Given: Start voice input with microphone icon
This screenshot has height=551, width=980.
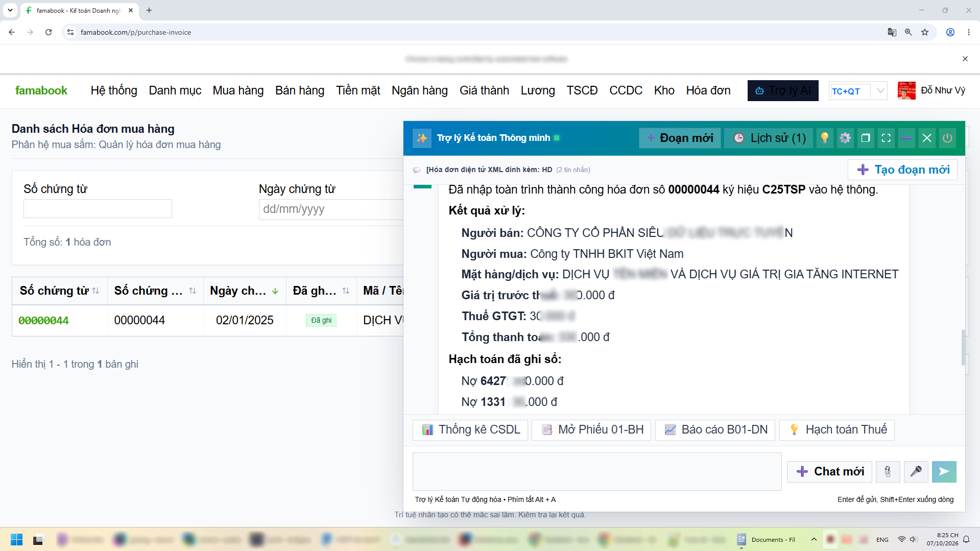Looking at the screenshot, I should [916, 471].
